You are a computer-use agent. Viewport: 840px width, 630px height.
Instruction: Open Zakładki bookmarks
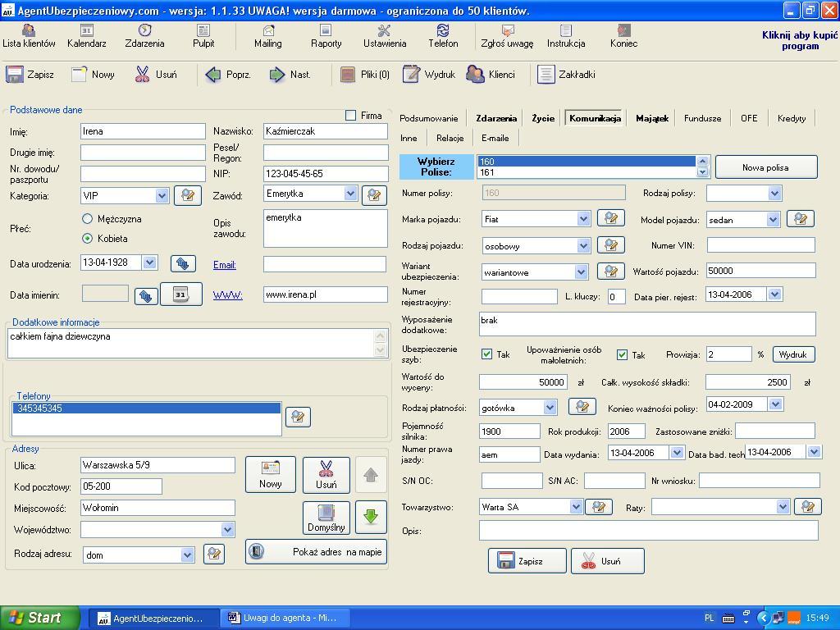point(566,75)
